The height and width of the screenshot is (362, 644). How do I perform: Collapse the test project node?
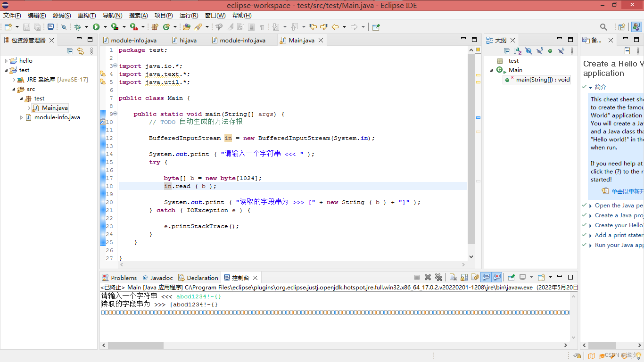7,70
